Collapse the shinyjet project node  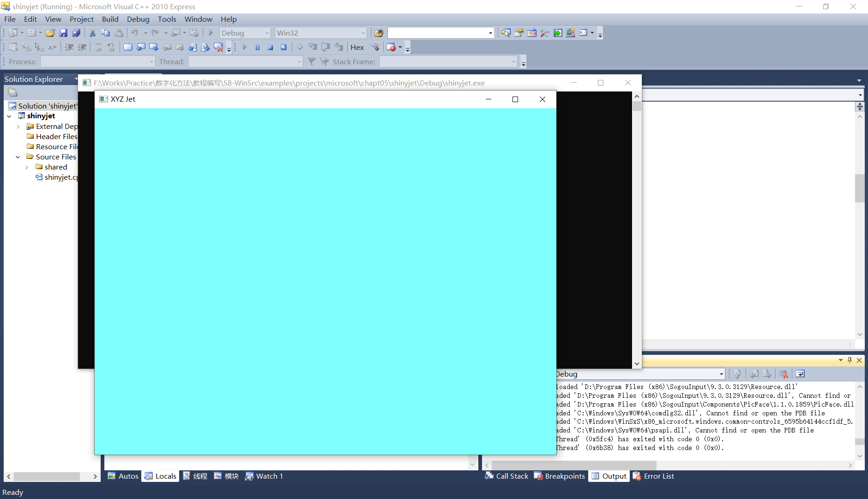coord(9,116)
